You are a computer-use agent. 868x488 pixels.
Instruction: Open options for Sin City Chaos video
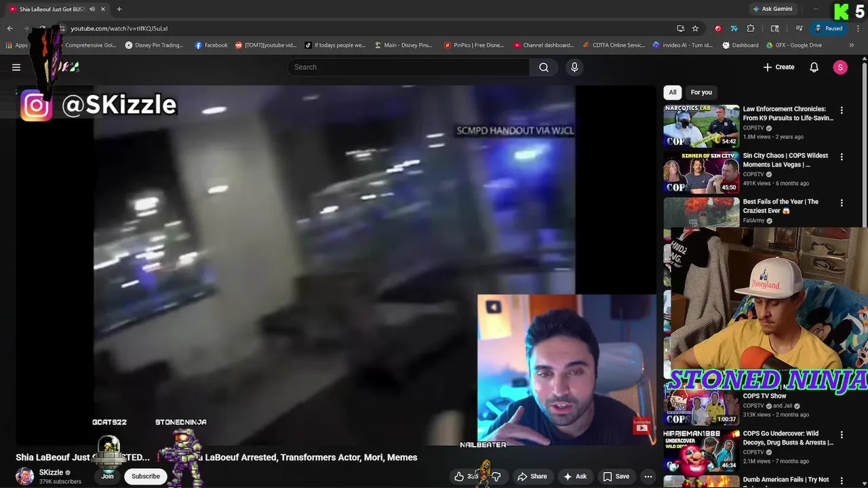842,157
